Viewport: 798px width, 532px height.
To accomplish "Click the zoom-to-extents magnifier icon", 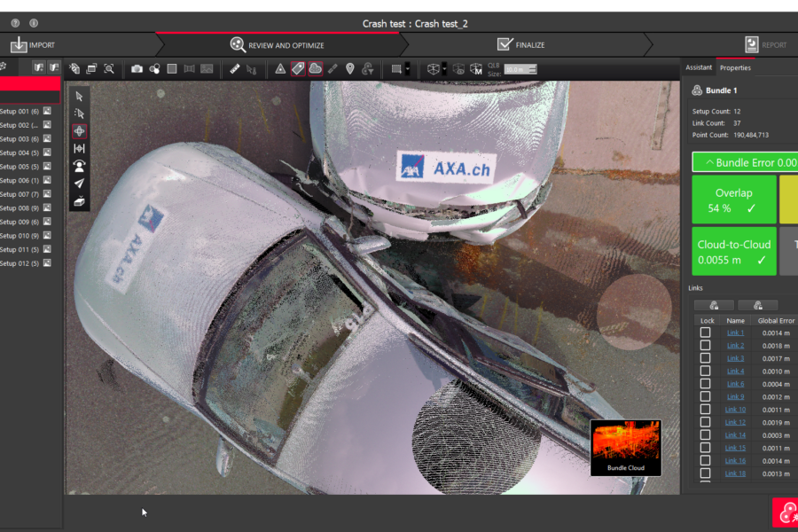I will pos(109,69).
